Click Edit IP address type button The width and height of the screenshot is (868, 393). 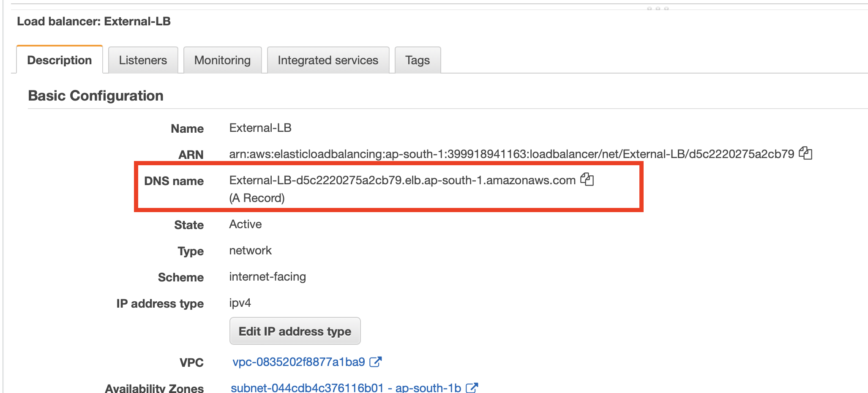pyautogui.click(x=295, y=331)
